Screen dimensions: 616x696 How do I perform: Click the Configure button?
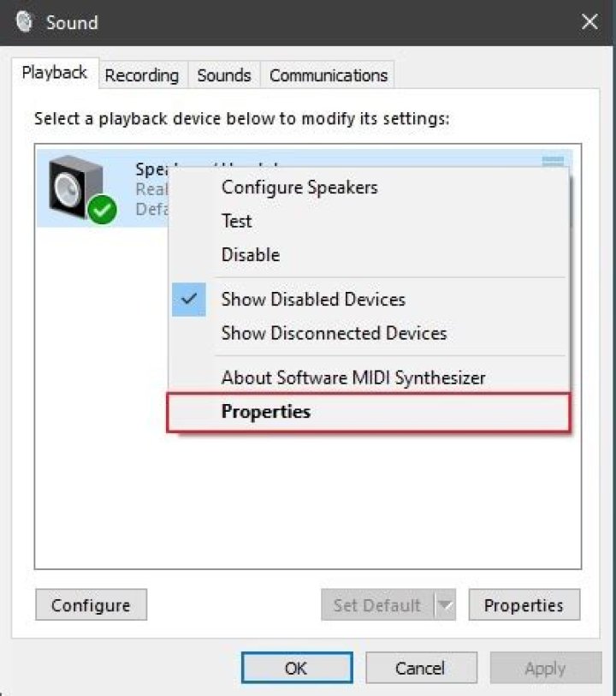pos(91,605)
